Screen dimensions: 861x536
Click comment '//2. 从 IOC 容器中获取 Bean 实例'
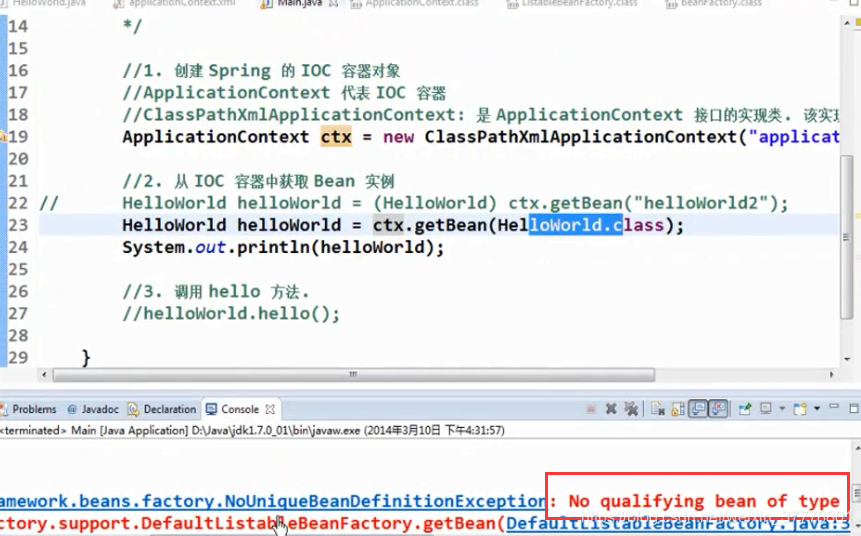259,181
